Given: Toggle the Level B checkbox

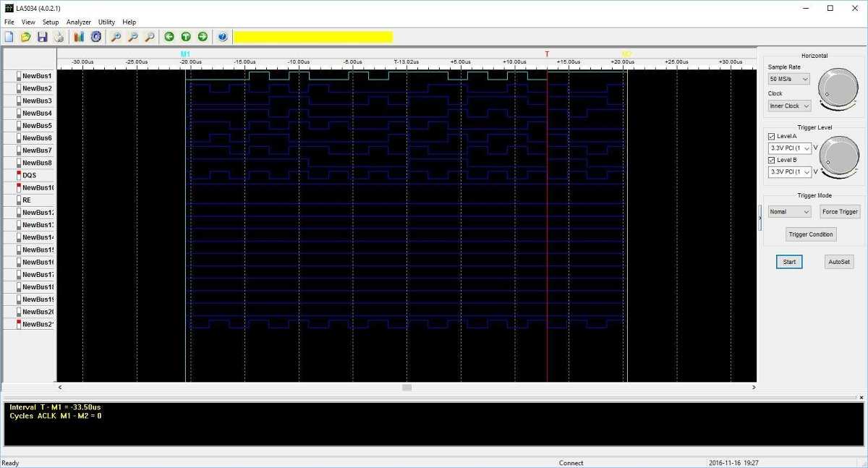Looking at the screenshot, I should [771, 160].
